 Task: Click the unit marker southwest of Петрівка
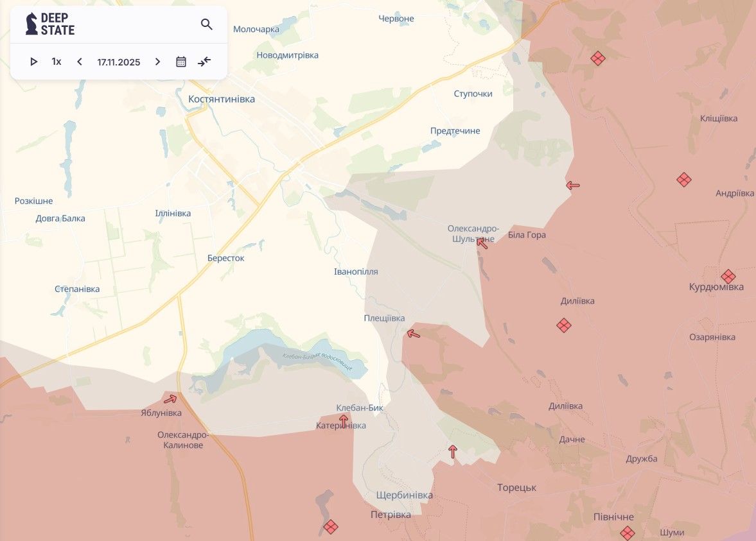331,527
